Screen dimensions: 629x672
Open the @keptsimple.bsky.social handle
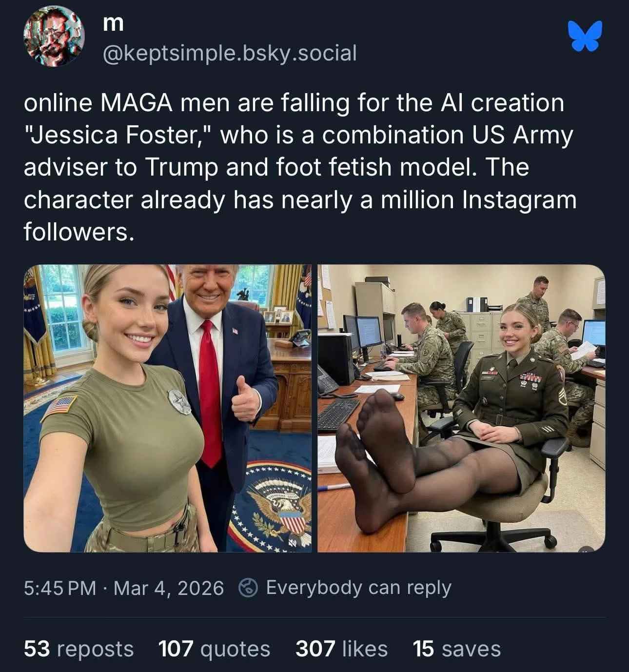click(229, 53)
